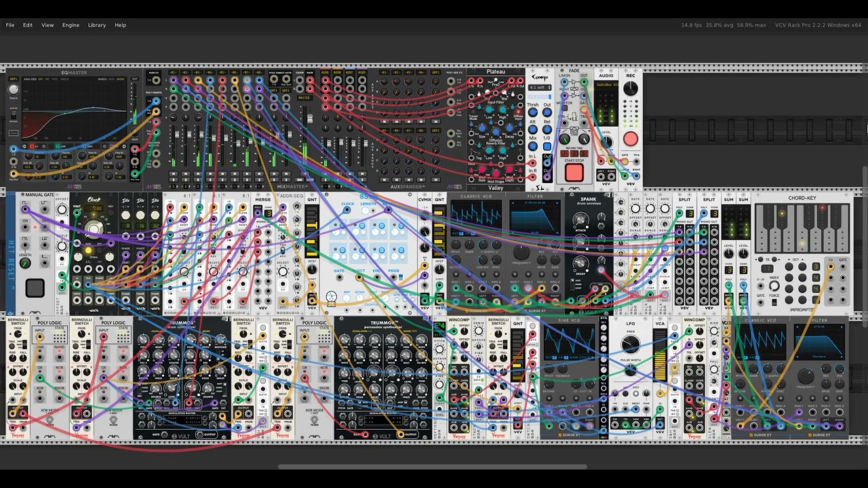The image size is (868, 488).
Task: Open the Help menu
Action: tap(120, 25)
